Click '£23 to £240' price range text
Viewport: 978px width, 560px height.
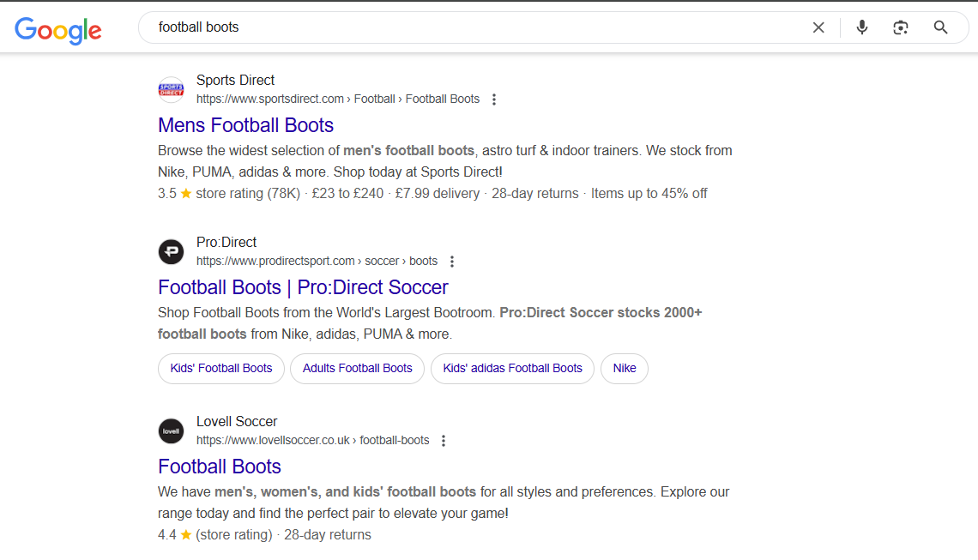(347, 194)
